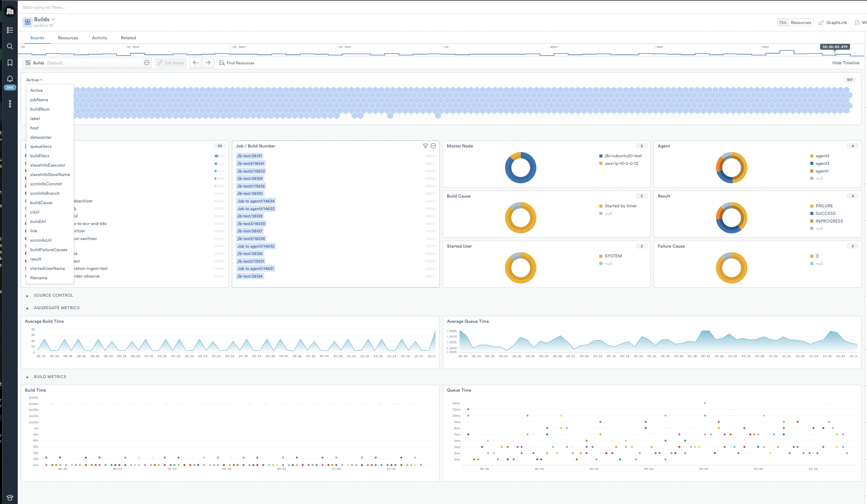Collapse the BUILD METRICS section
This screenshot has height=504, width=867.
coord(27,377)
